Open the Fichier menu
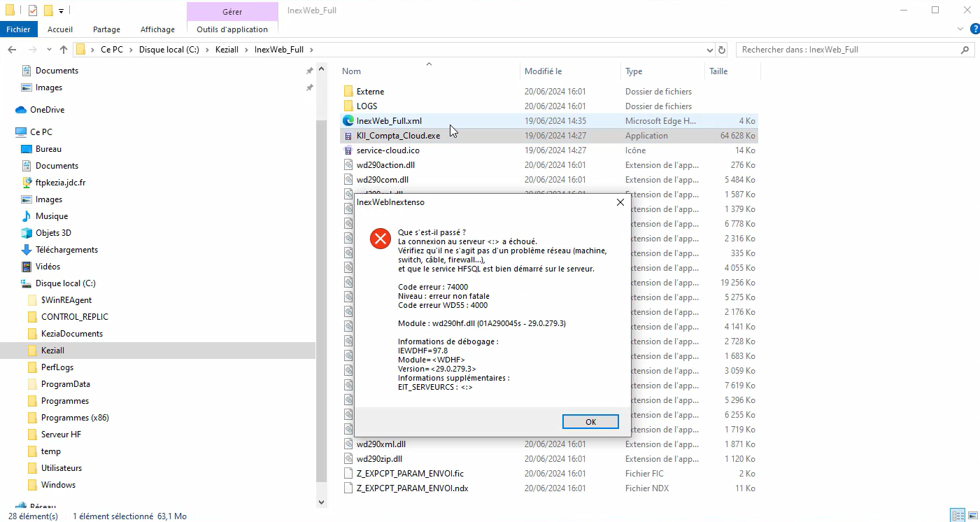 [19, 29]
